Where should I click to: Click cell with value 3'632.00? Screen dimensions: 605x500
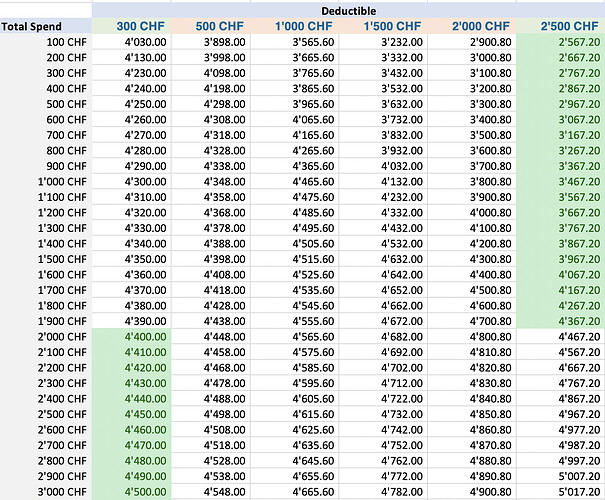pos(383,104)
